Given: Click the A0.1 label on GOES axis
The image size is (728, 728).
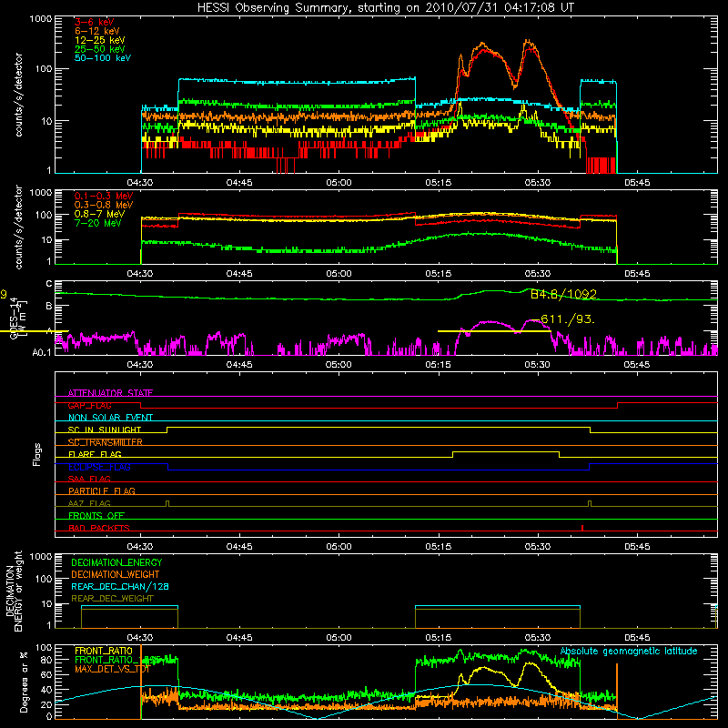Looking at the screenshot, I should (x=42, y=353).
